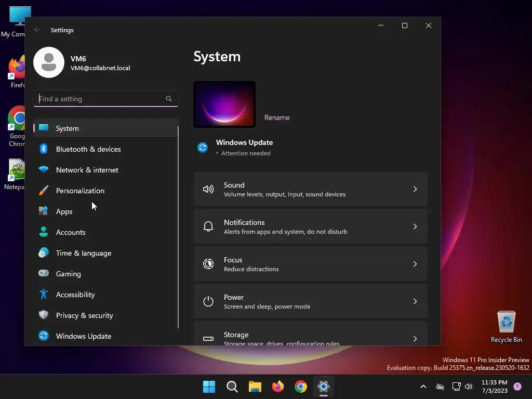Open Privacy & security label
532x399 pixels.
84,315
